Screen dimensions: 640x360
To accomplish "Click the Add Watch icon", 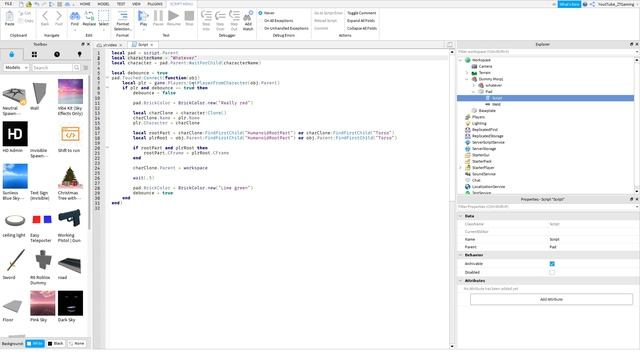I will pyautogui.click(x=248, y=20).
